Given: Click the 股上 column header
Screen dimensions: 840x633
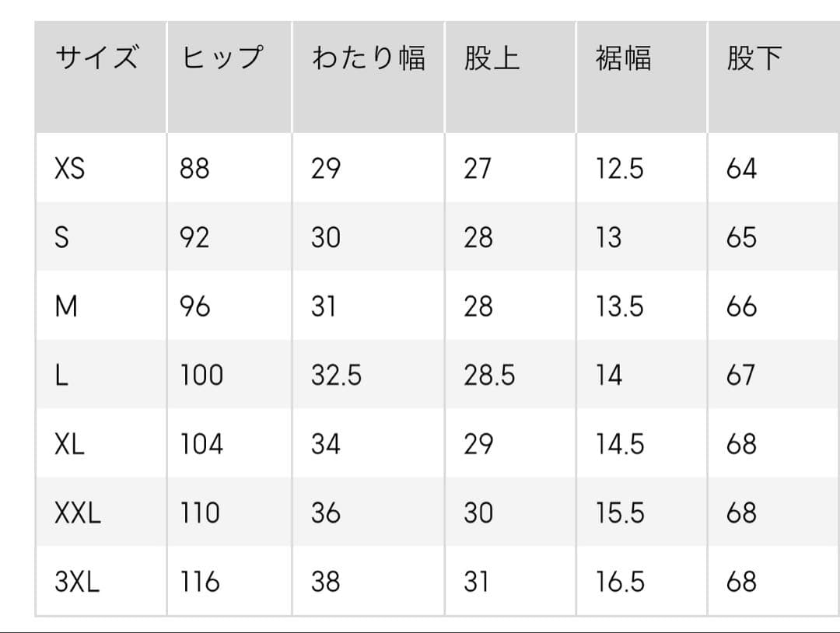Looking at the screenshot, I should 492,59.
